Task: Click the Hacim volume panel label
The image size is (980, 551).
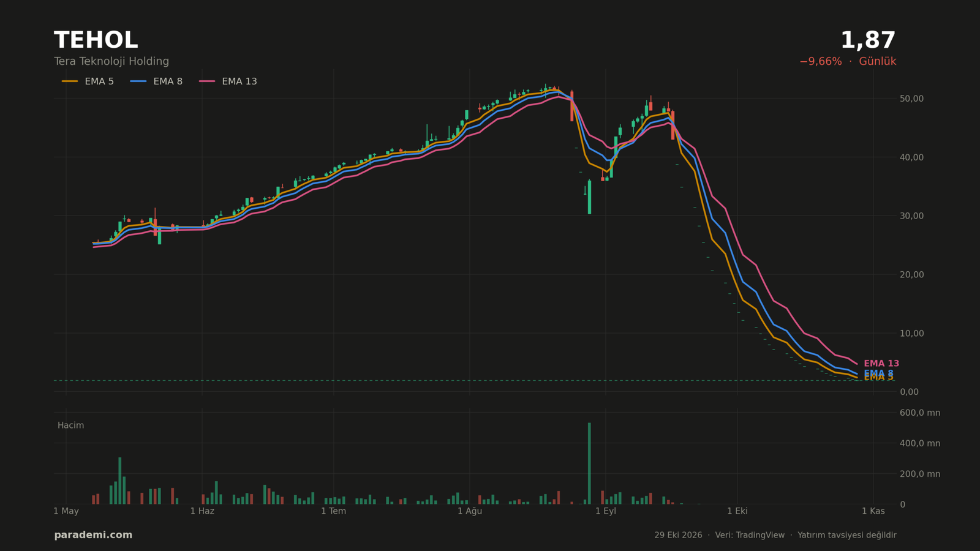Action: (70, 425)
